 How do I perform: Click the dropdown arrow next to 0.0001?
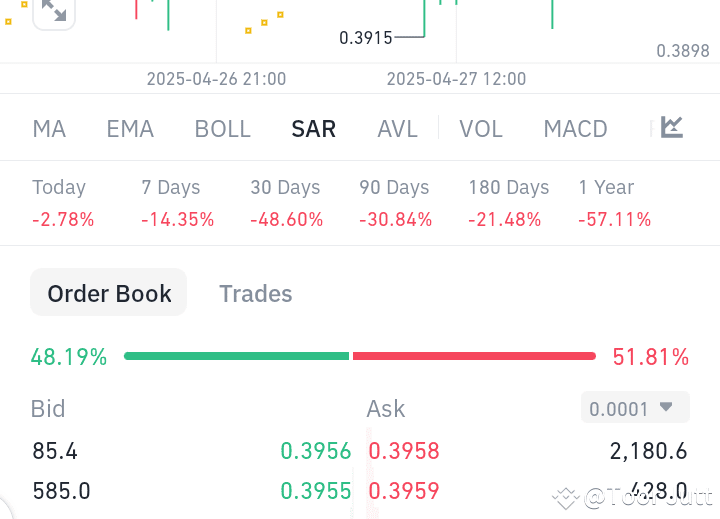pos(666,406)
